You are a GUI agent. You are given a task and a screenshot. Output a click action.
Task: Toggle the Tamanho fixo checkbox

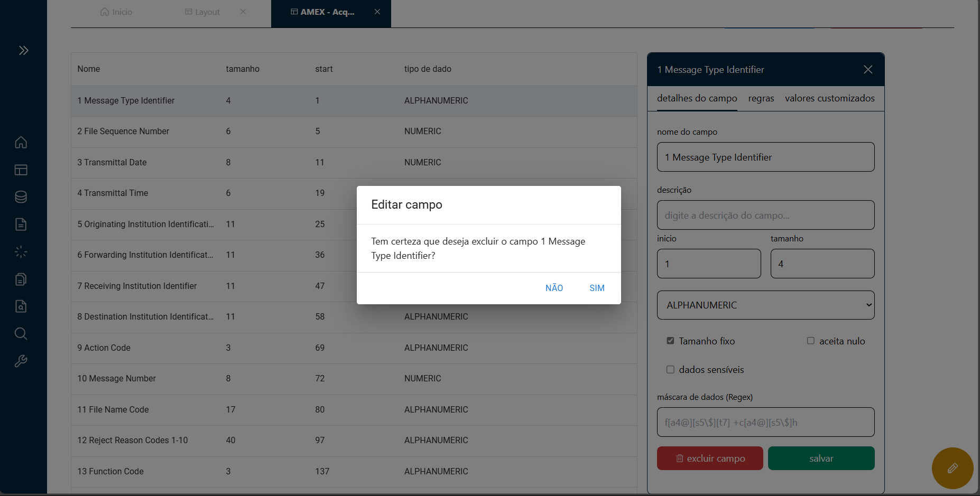tap(670, 341)
